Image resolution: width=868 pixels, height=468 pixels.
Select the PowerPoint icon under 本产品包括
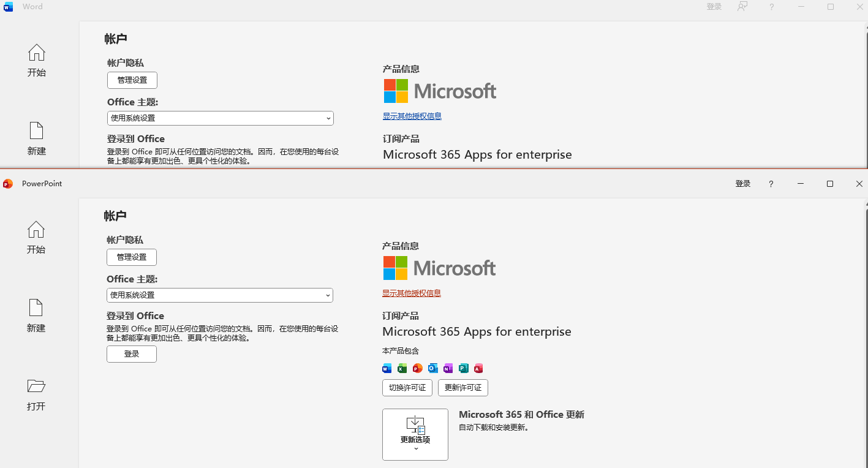(x=417, y=368)
